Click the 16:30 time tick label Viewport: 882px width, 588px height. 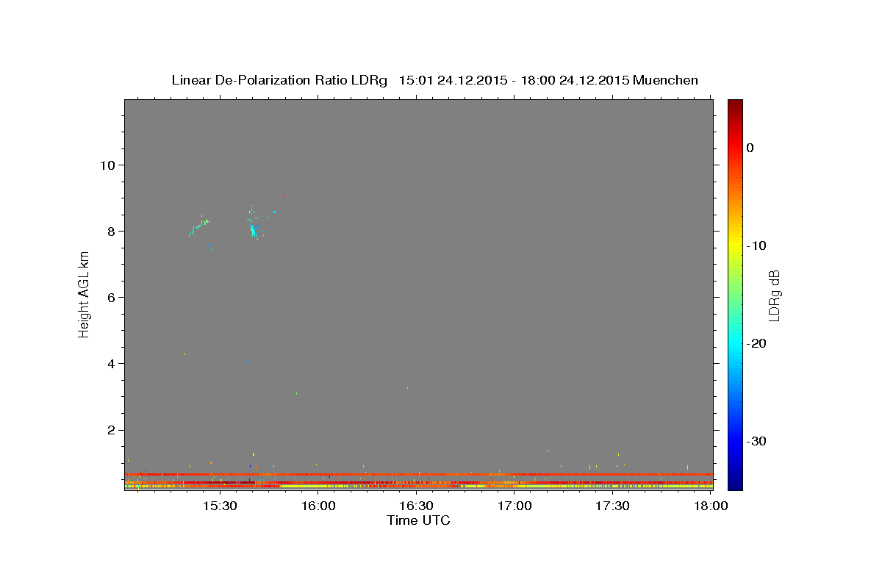pos(416,506)
